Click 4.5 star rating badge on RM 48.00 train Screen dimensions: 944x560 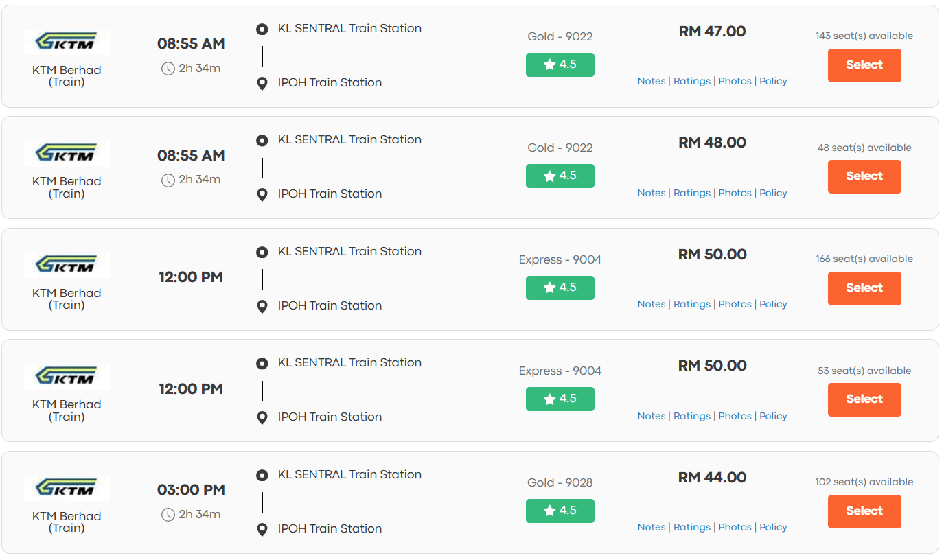[560, 176]
